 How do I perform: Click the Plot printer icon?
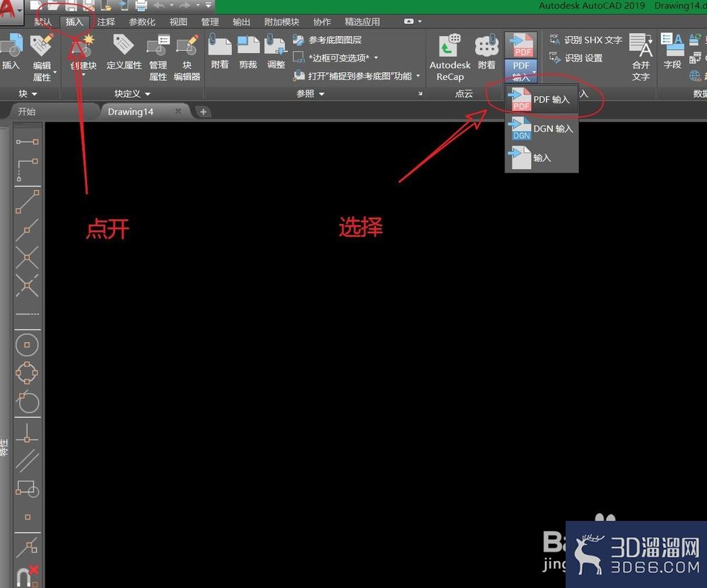pos(141,6)
